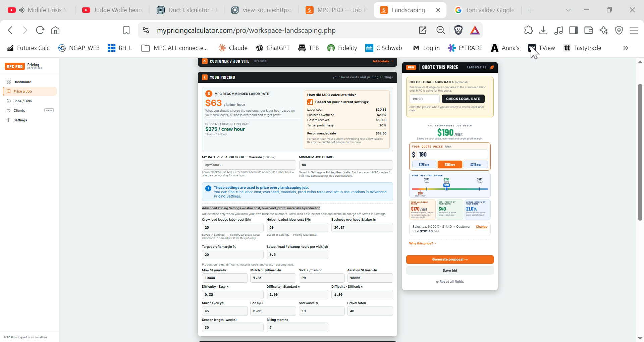This screenshot has width=644, height=342.
Task: Expand Add details in Customer / Job Site
Action: point(383,61)
